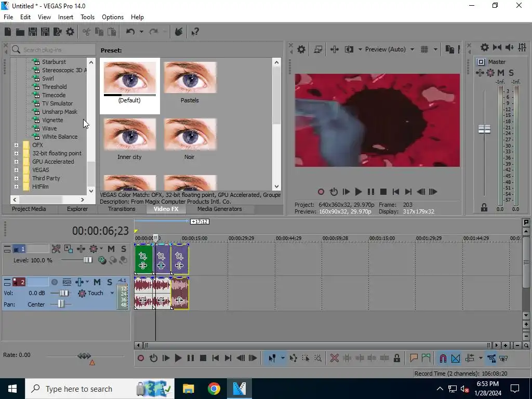Open preview Video Properties gear
Screen dimensions: 532x399
[x=301, y=49]
